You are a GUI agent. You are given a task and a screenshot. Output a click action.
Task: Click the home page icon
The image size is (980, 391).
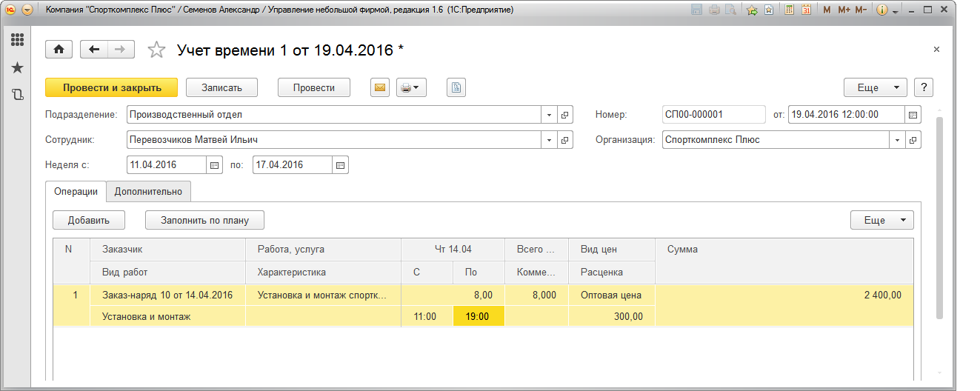point(59,50)
